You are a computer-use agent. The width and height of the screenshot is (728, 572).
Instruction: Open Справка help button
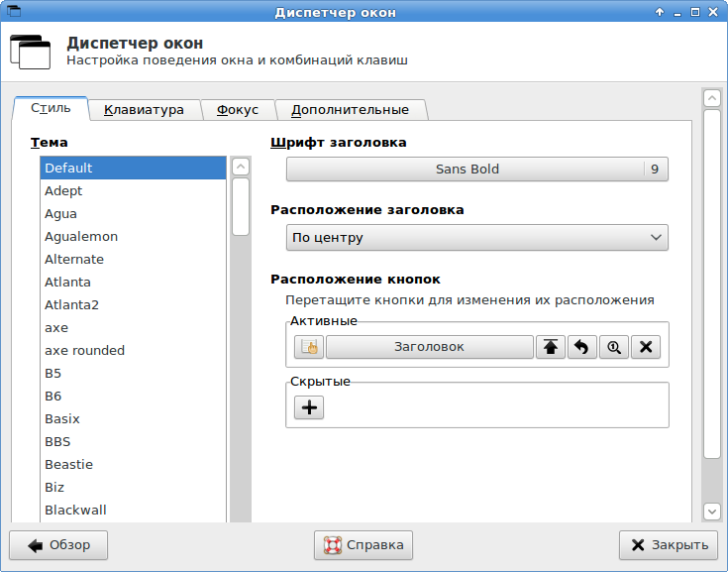tap(364, 545)
